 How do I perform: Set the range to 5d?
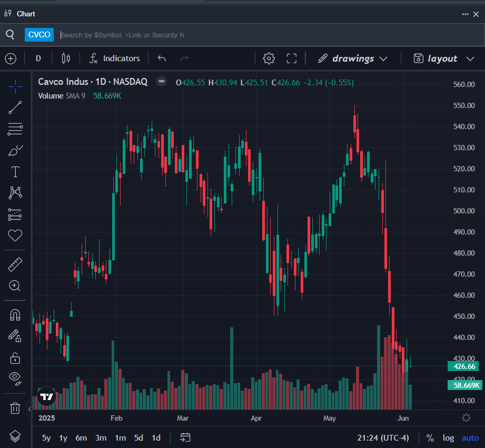(138, 438)
